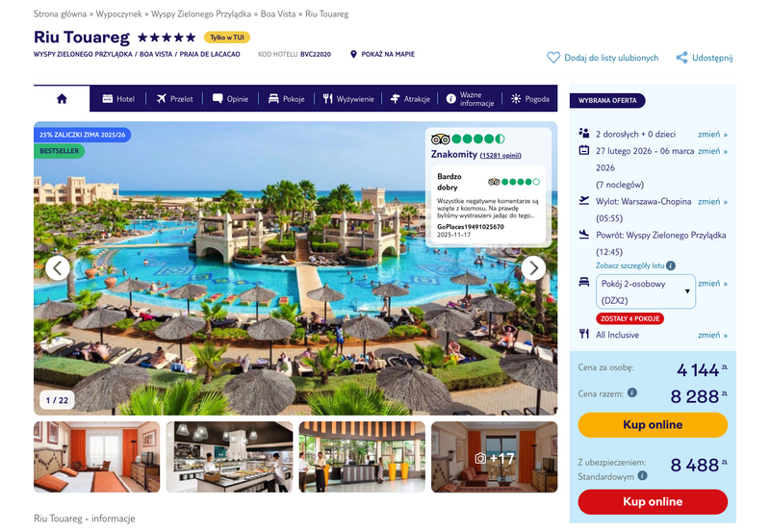Viewport: 770px width, 532px height.
Task: Click info icon beside Cena razem
Action: [x=632, y=393]
